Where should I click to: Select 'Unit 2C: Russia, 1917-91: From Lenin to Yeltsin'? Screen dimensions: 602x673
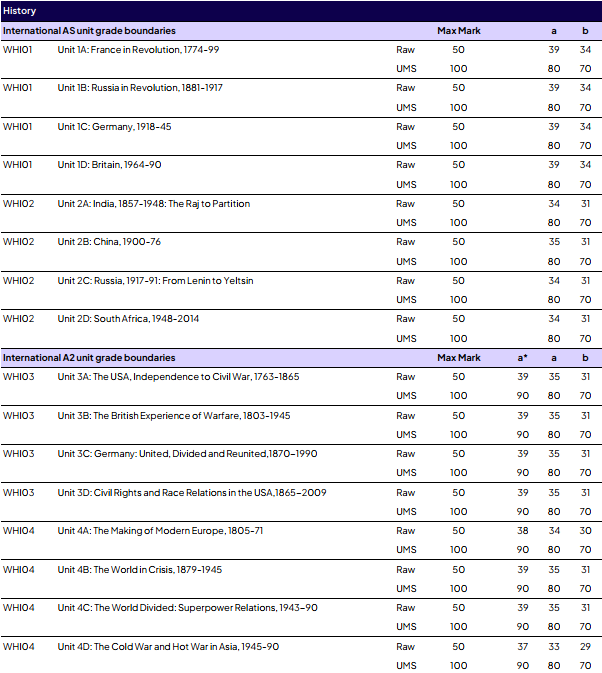tap(155, 281)
